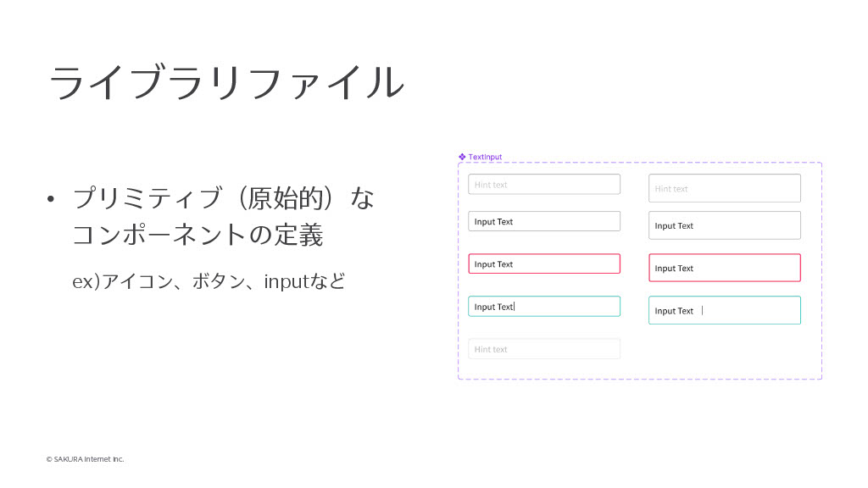
Task: Select the purple TextInput frame label
Action: (485, 157)
